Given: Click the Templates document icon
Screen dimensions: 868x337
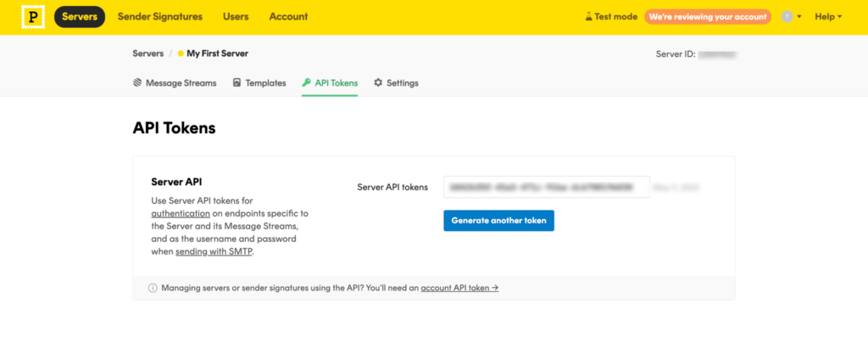Looking at the screenshot, I should pos(237,83).
